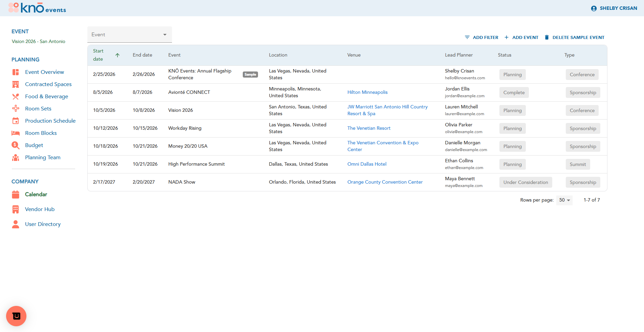Screen dimensions: 644x332
Task: Open the Omni Dallas Hotel link
Action: 367,164
